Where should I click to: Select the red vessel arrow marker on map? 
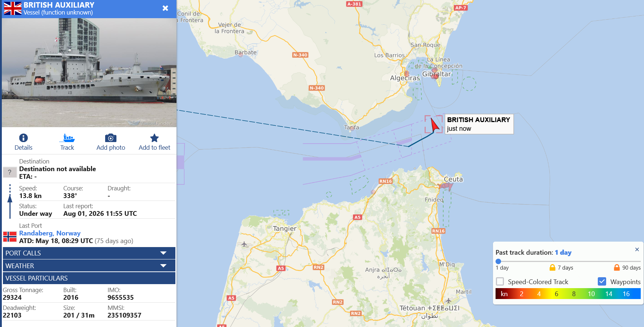[434, 125]
